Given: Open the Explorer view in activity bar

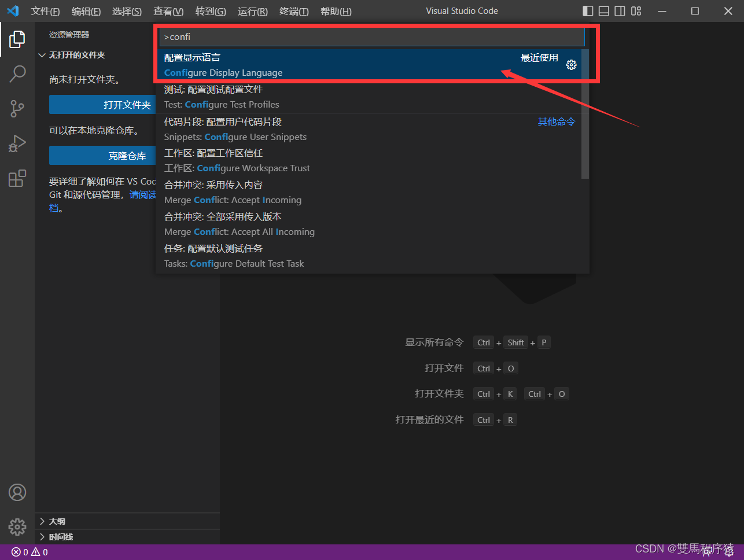Looking at the screenshot, I should pos(17,39).
